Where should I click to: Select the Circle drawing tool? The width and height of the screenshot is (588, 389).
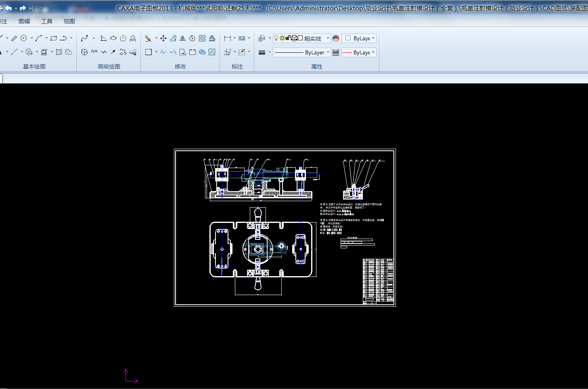tap(24, 38)
